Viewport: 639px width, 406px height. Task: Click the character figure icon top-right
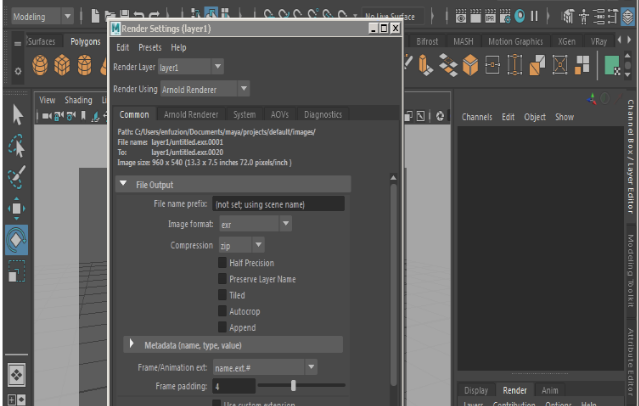coord(584,17)
